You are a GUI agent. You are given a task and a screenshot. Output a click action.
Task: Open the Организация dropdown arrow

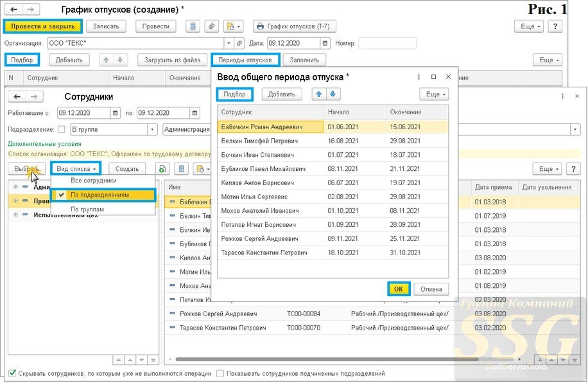(229, 43)
